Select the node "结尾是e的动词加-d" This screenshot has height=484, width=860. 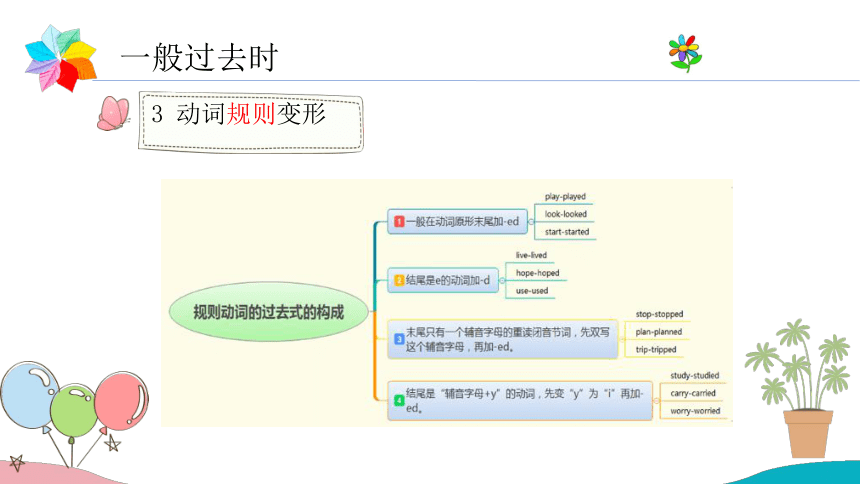point(443,280)
